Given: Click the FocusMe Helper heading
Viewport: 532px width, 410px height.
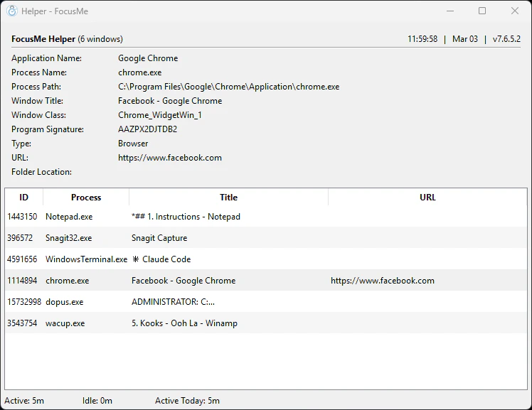Looking at the screenshot, I should 43,39.
